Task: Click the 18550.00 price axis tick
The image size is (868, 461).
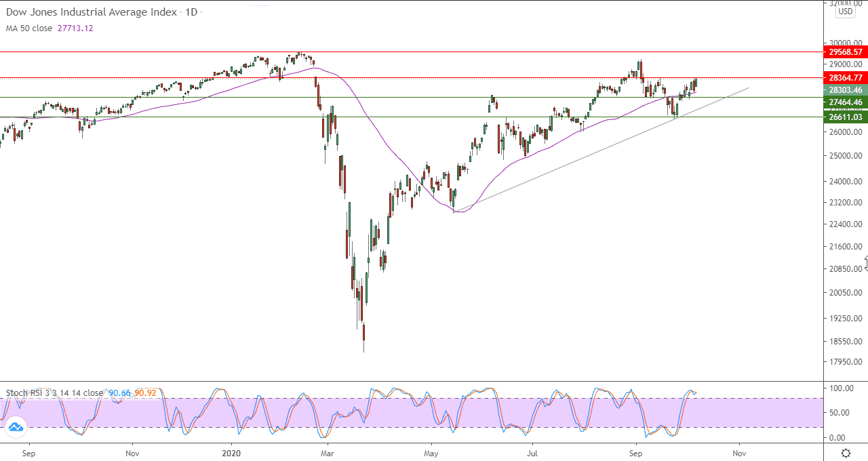Action: (x=845, y=341)
